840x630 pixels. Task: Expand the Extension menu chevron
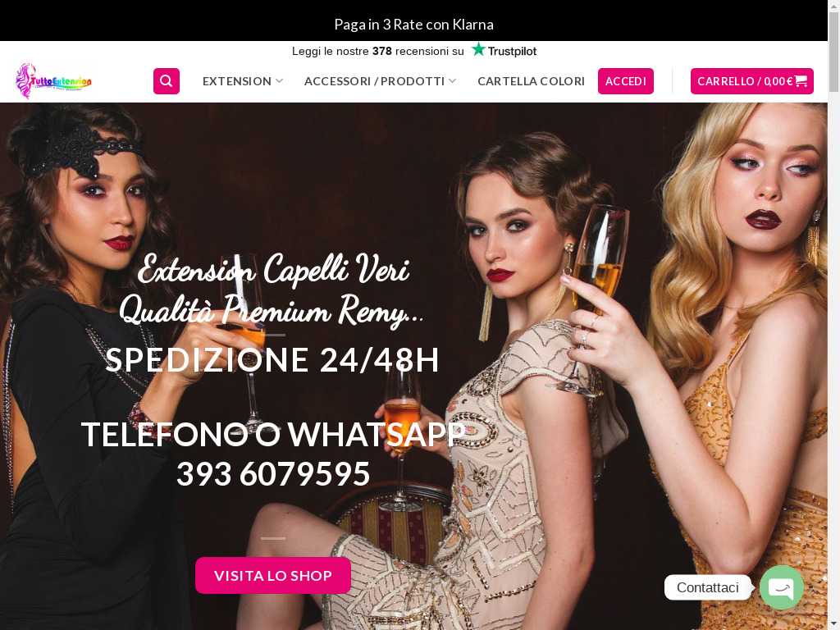(279, 81)
